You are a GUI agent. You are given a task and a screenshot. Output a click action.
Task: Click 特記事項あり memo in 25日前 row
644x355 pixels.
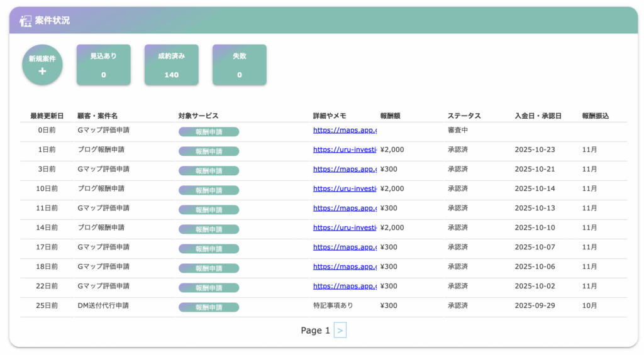point(333,306)
